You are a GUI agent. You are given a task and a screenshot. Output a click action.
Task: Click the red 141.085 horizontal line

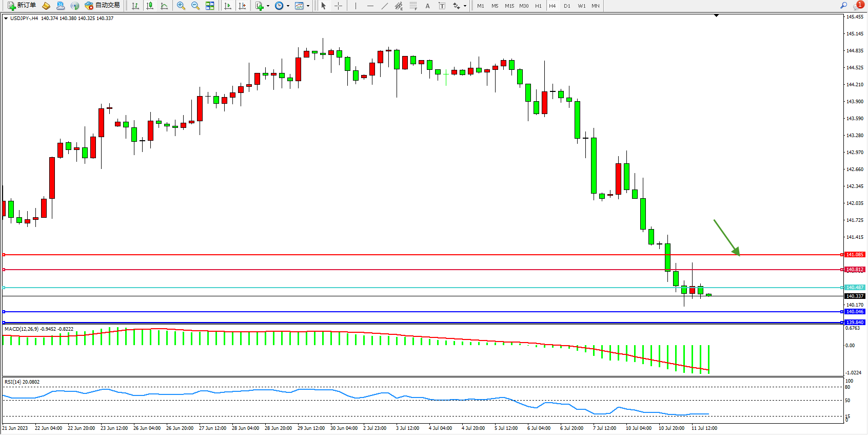pyautogui.click(x=410, y=255)
